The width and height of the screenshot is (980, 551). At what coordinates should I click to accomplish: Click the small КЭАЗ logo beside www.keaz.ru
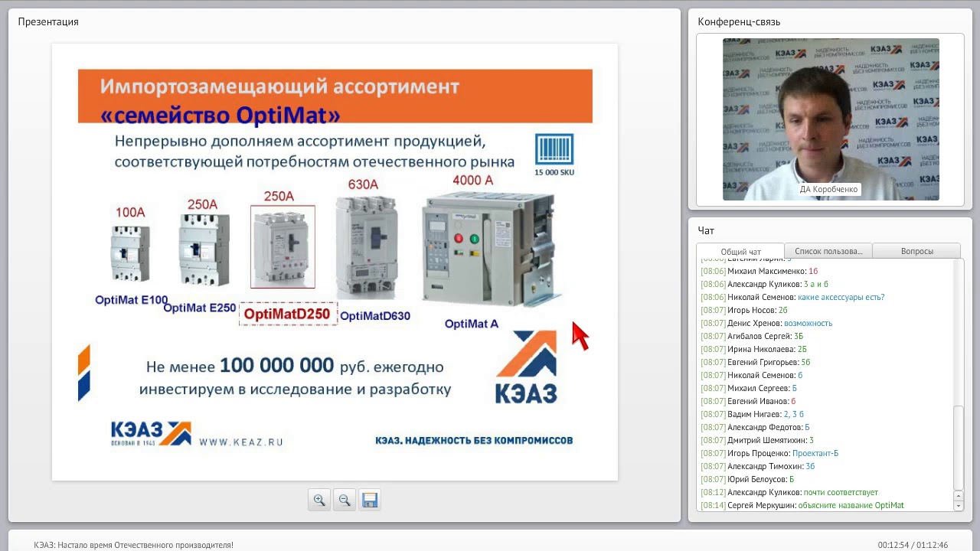click(x=151, y=434)
